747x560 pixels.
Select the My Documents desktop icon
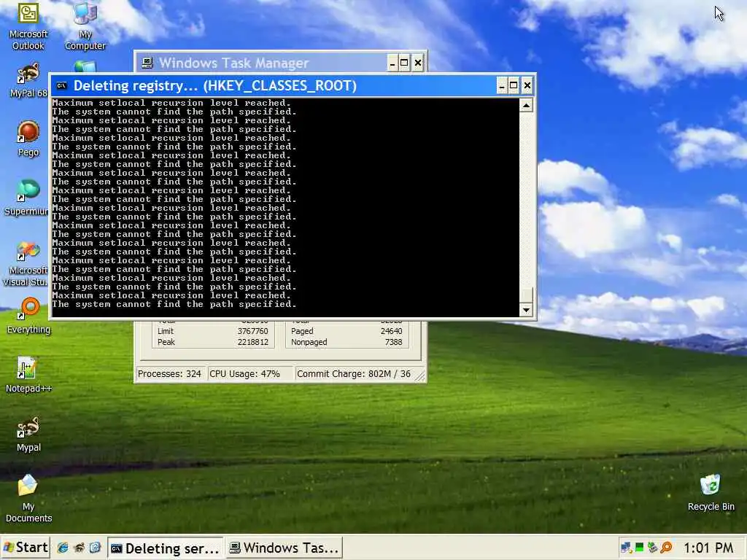[28, 499]
